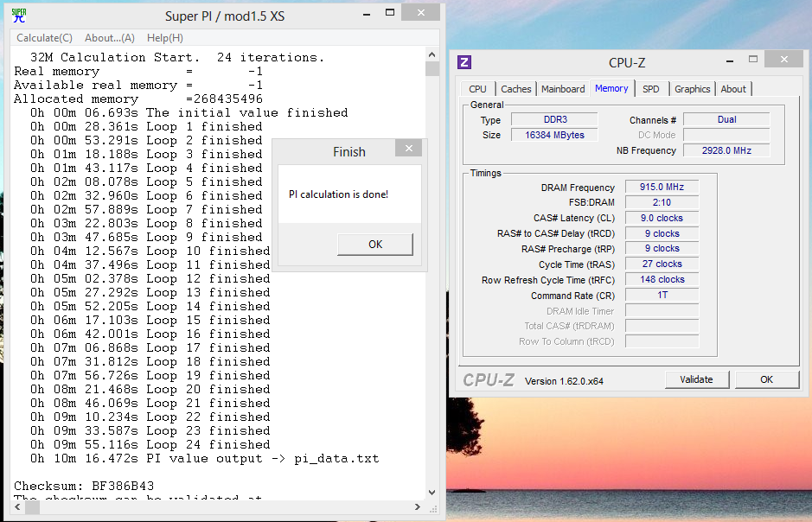Click 'The initial value finished' line
Screen dimensions: 812x522
189,112
